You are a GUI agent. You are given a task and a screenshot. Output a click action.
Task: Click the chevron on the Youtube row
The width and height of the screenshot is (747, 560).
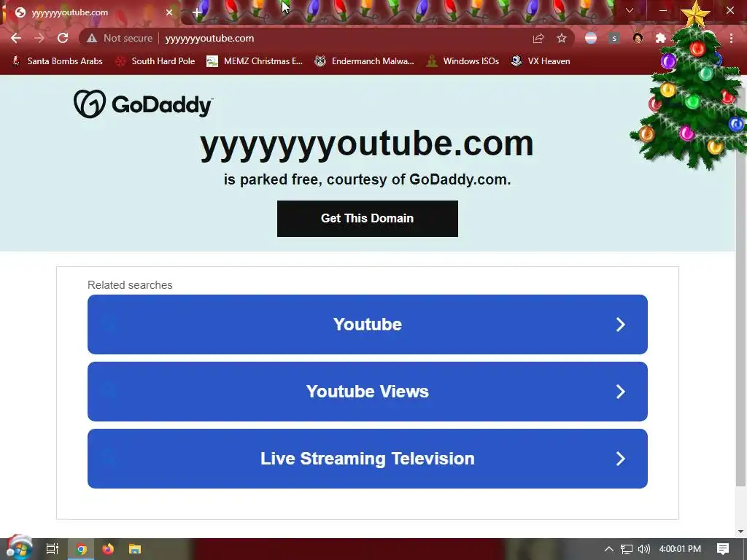pos(620,324)
